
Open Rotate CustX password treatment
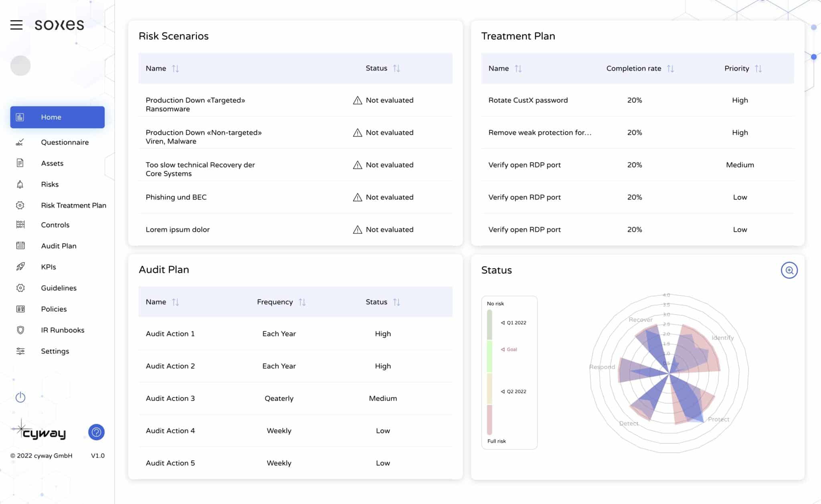coord(528,100)
